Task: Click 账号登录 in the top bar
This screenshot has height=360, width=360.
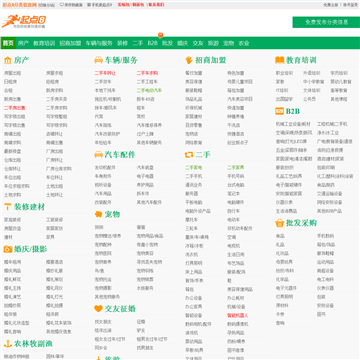Action: [350, 5]
